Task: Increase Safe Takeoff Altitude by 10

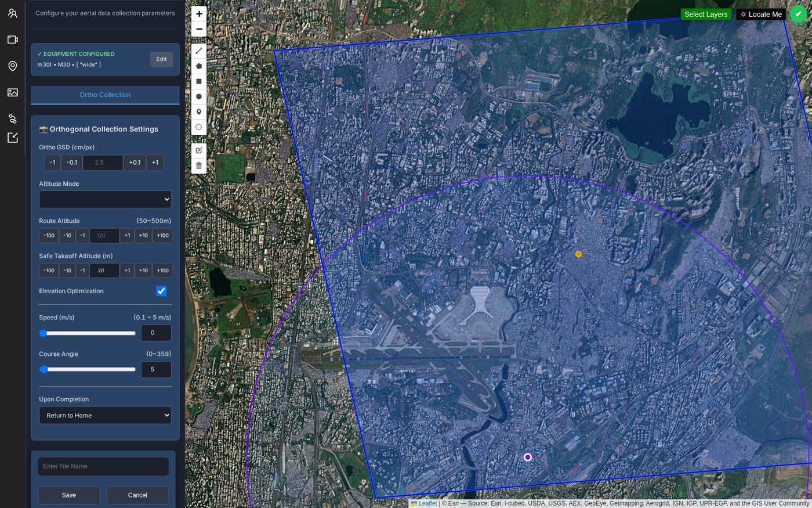Action: tap(143, 271)
